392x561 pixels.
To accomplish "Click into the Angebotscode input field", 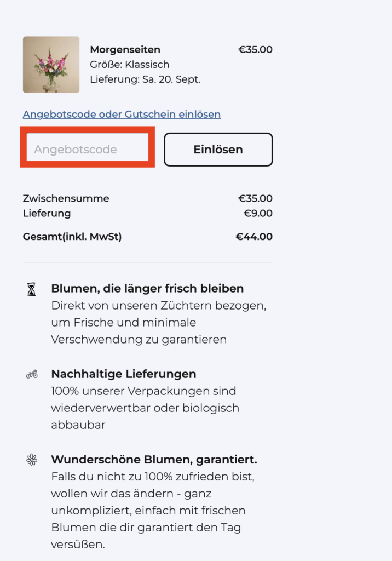I will pos(88,150).
